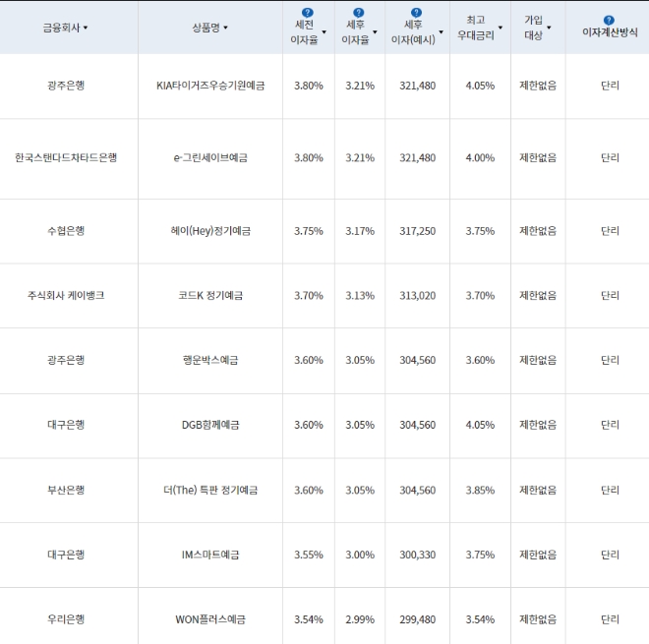Select 4.00% preferential rate value
Screen dimensions: 649x644
(480, 157)
